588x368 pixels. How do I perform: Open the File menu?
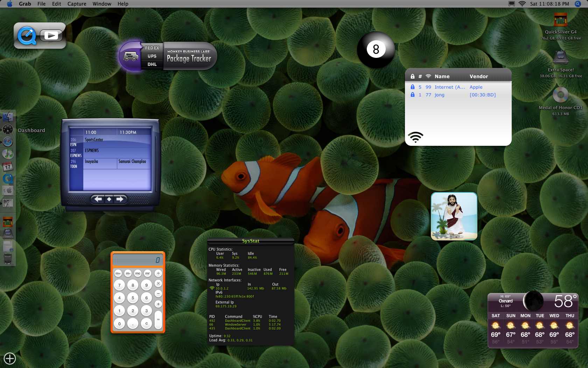click(41, 4)
